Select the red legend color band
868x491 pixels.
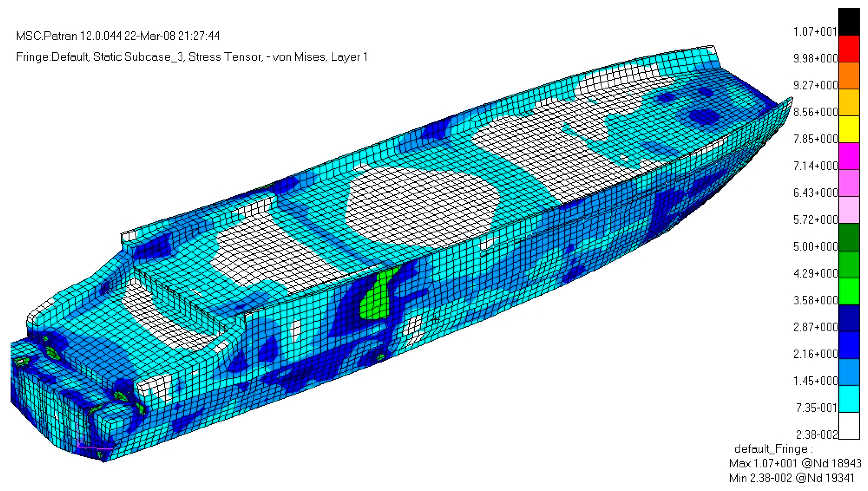(x=849, y=49)
